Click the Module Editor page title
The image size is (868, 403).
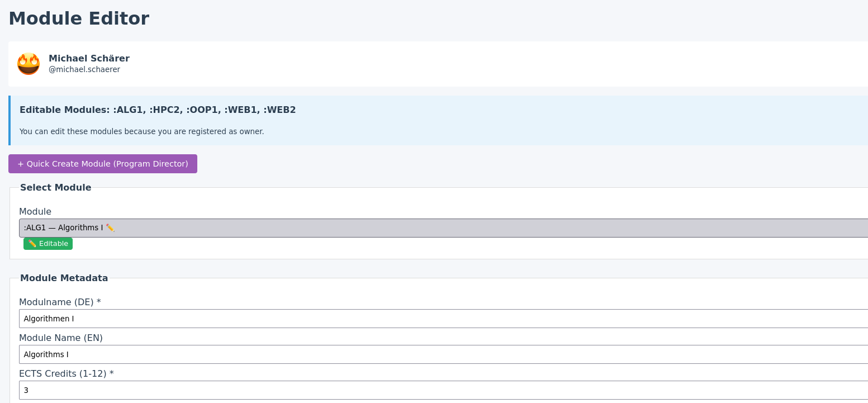coord(79,18)
